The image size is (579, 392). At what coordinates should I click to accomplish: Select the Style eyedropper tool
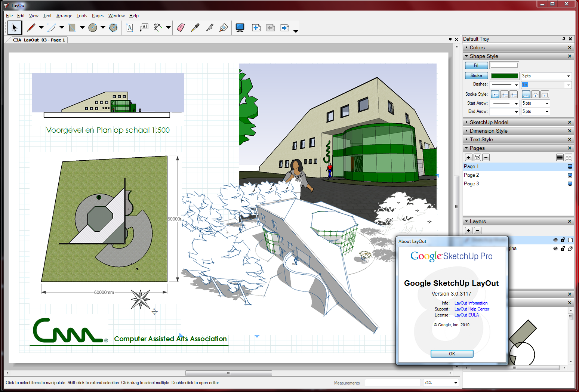click(x=195, y=28)
